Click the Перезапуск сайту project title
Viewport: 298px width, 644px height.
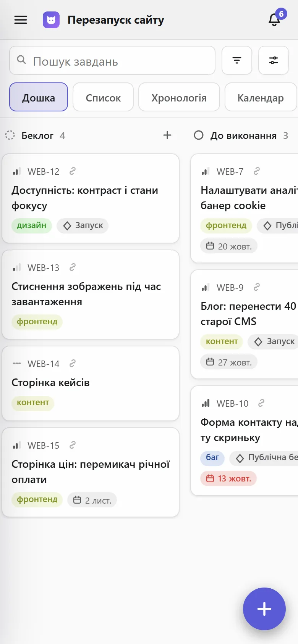[116, 20]
